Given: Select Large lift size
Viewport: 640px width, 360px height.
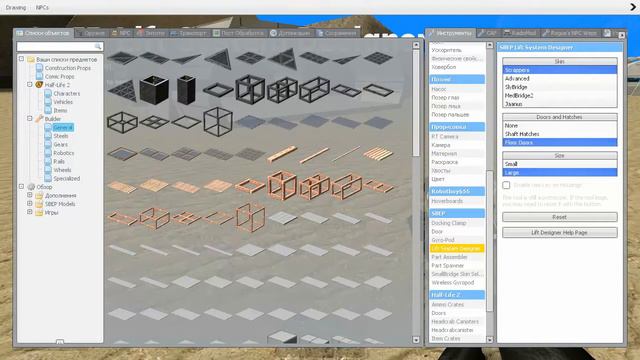Looking at the screenshot, I should (560, 173).
